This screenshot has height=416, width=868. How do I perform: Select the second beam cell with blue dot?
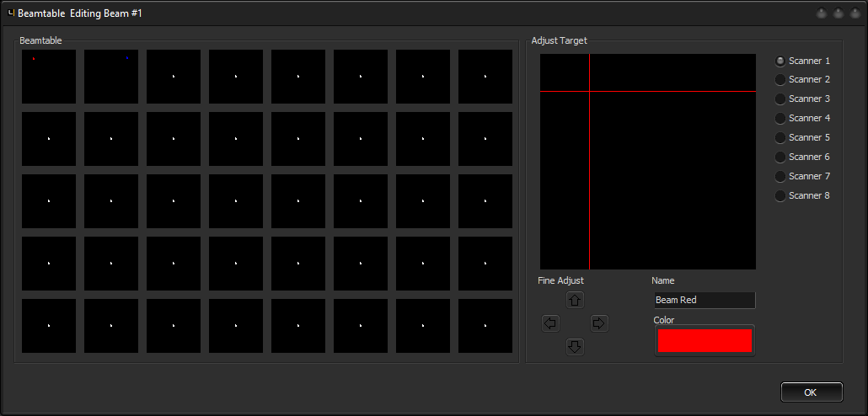(111, 77)
